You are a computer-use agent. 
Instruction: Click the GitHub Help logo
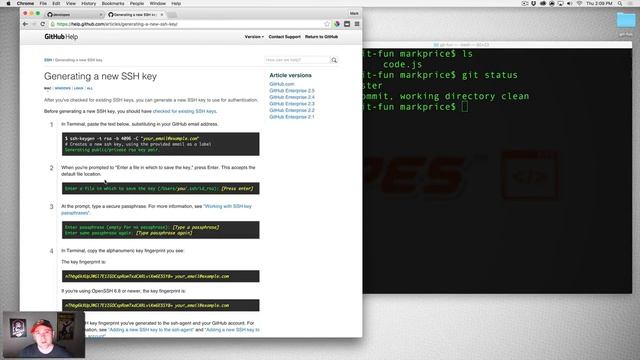click(61, 37)
